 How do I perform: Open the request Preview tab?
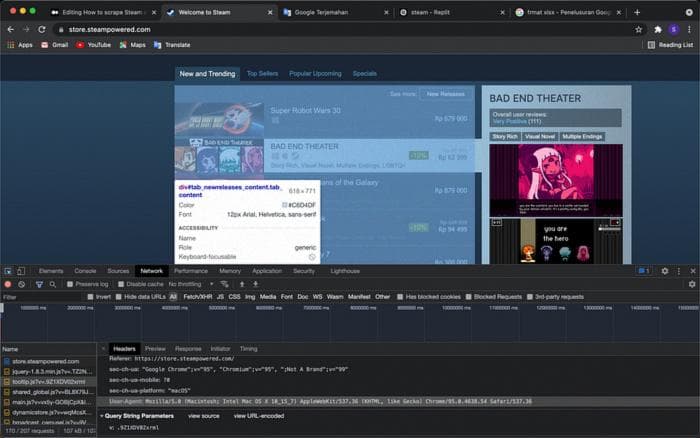coord(155,349)
